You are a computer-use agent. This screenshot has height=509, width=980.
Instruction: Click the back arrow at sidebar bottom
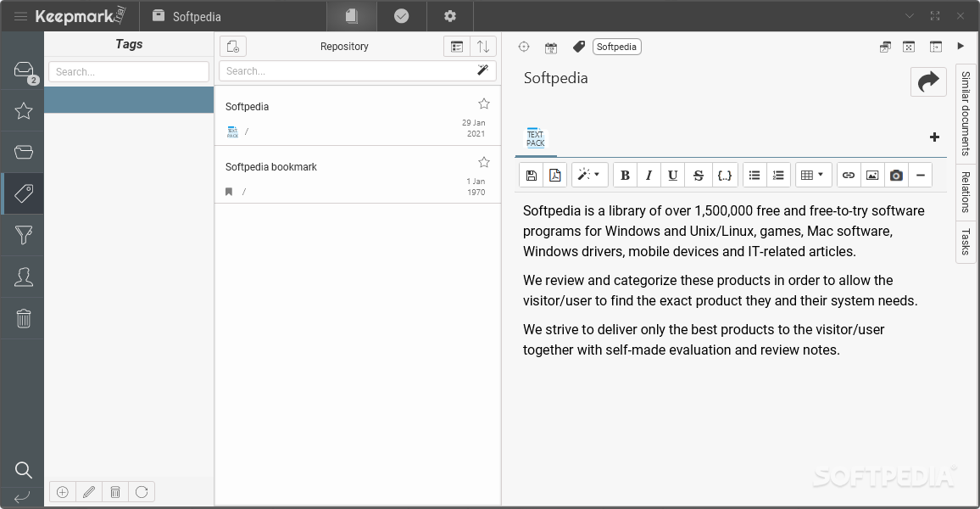(x=22, y=497)
